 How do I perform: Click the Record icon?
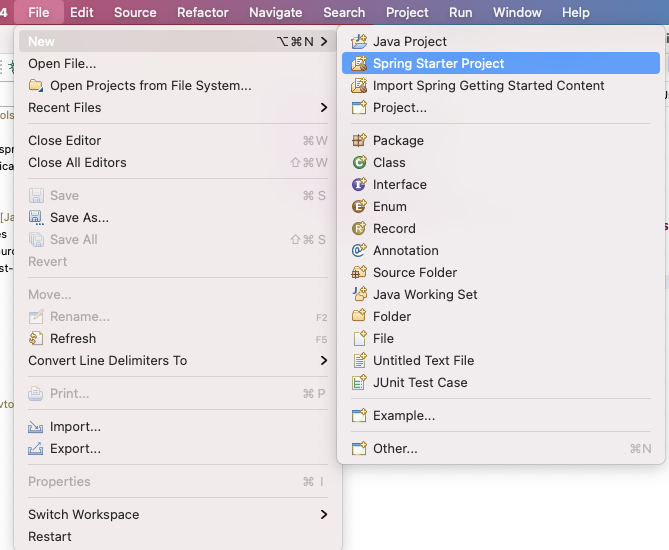(359, 228)
